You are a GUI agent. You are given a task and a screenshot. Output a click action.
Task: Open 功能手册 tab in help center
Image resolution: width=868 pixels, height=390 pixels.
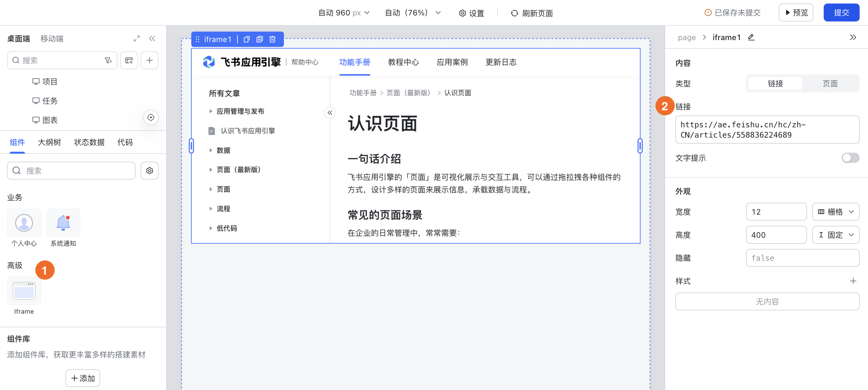pos(354,62)
